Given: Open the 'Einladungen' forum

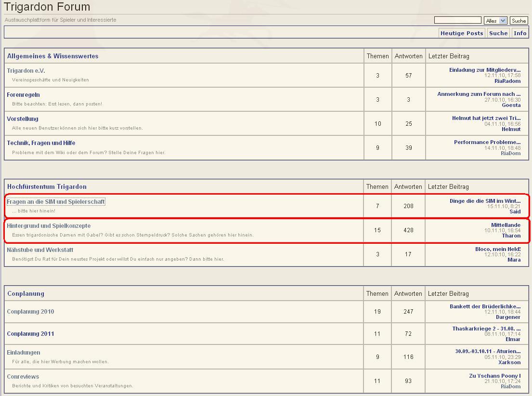Looking at the screenshot, I should (x=24, y=353).
